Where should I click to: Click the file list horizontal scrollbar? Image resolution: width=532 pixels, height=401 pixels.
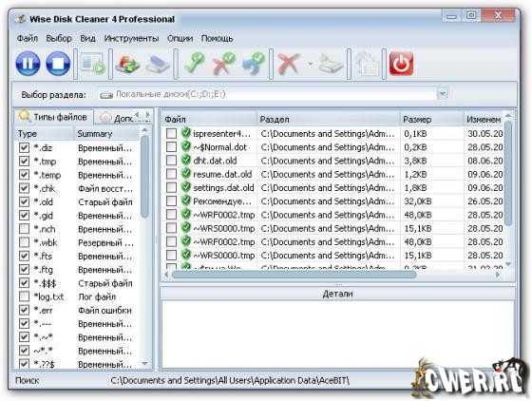pyautogui.click(x=294, y=275)
